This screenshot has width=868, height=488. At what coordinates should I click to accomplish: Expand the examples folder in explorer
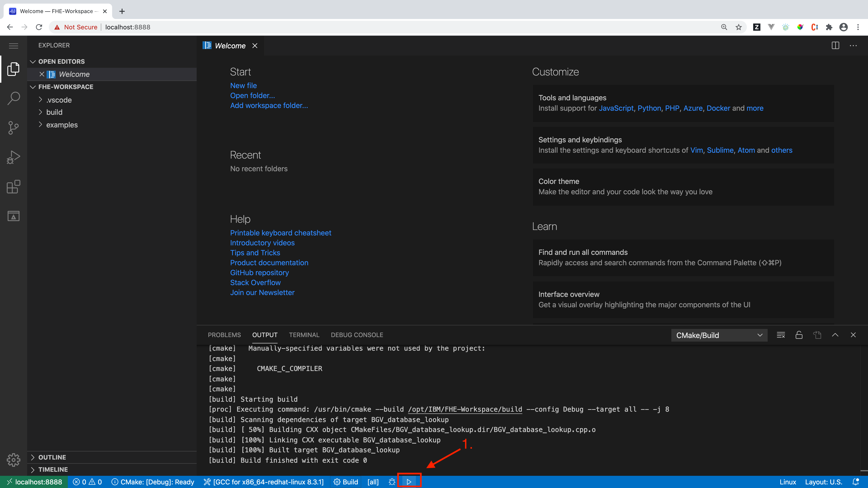62,124
